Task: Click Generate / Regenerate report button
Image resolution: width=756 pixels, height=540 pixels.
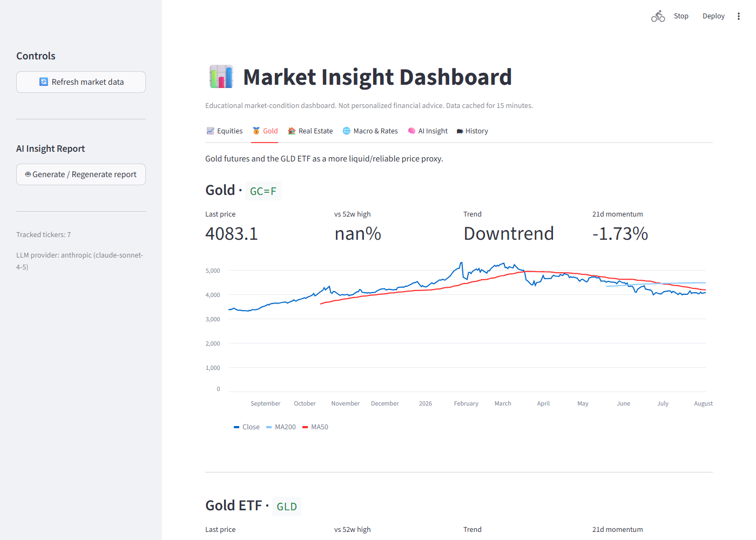Action: [81, 174]
